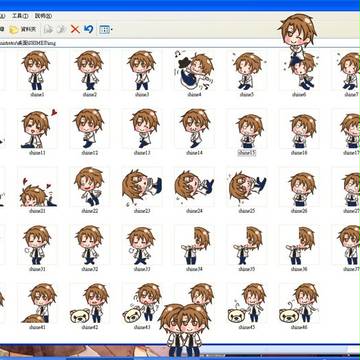
Task: Click the shime7 file name label
Action: [x=351, y=95]
